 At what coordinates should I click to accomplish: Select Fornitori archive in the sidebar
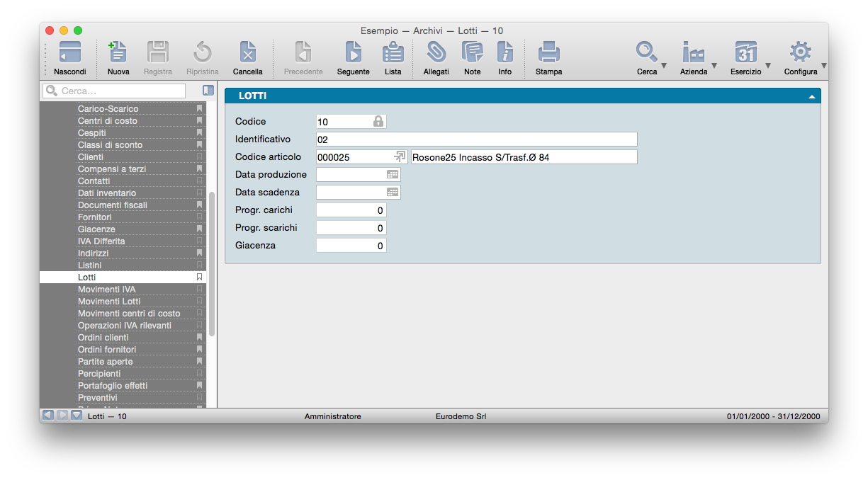(95, 217)
